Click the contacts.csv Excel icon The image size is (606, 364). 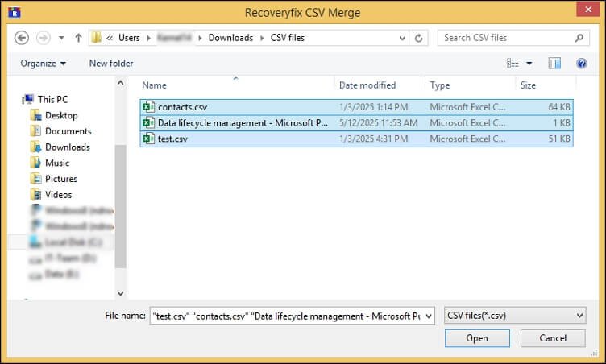149,106
